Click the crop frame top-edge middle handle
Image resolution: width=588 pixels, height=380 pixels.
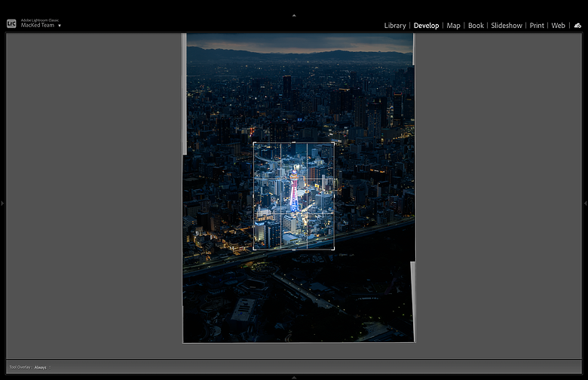tap(294, 142)
